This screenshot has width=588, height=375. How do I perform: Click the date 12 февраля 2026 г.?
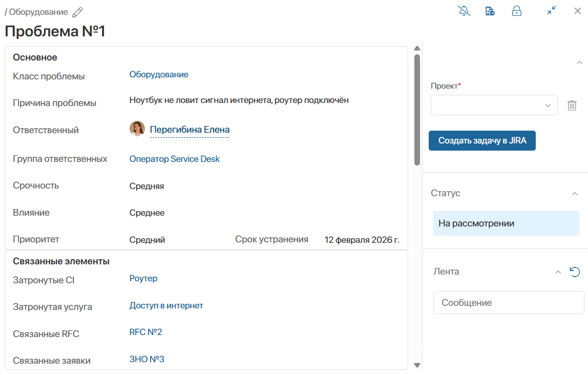pyautogui.click(x=362, y=240)
